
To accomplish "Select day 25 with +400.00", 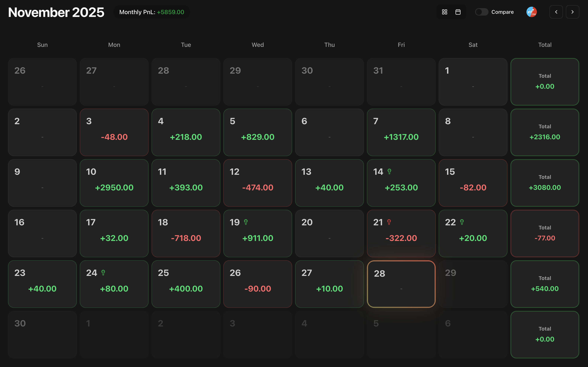I will [186, 284].
